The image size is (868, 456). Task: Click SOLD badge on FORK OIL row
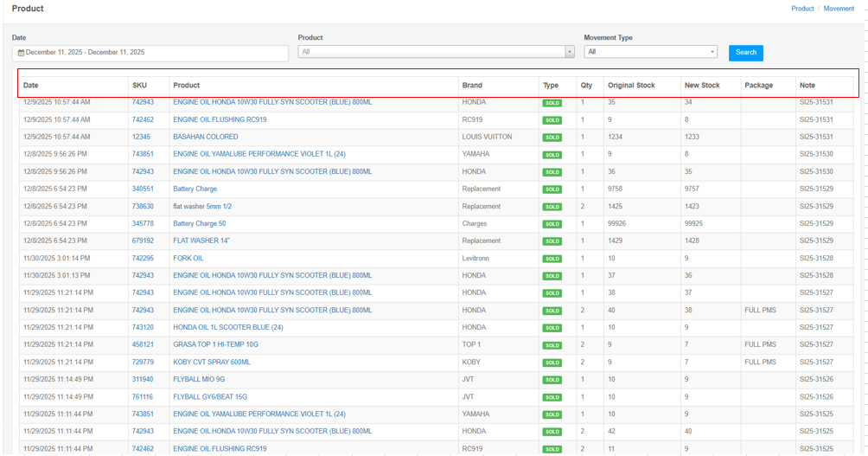coord(552,259)
